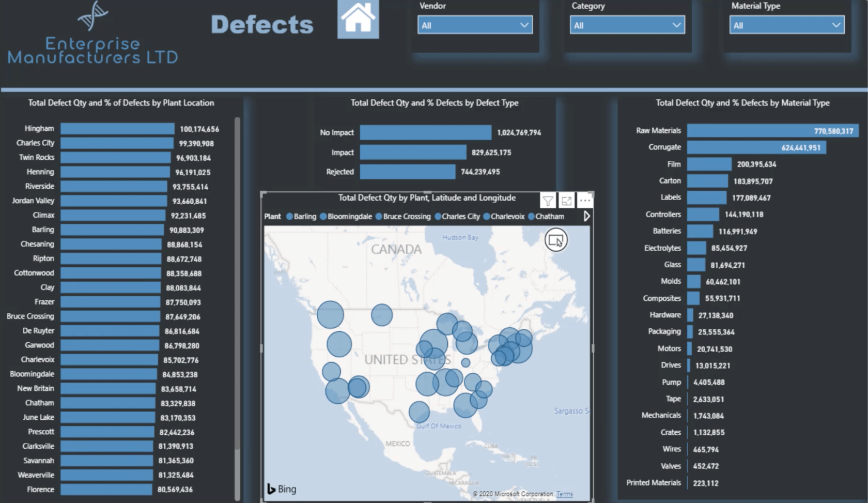Image resolution: width=868 pixels, height=503 pixels.
Task: Click the Weaverville plant label
Action: (36, 475)
